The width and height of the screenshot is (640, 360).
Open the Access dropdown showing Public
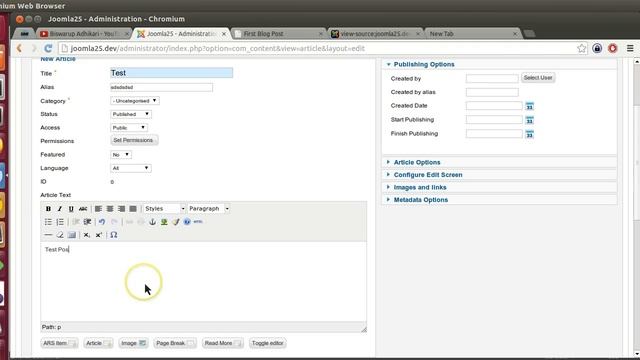coord(129,127)
